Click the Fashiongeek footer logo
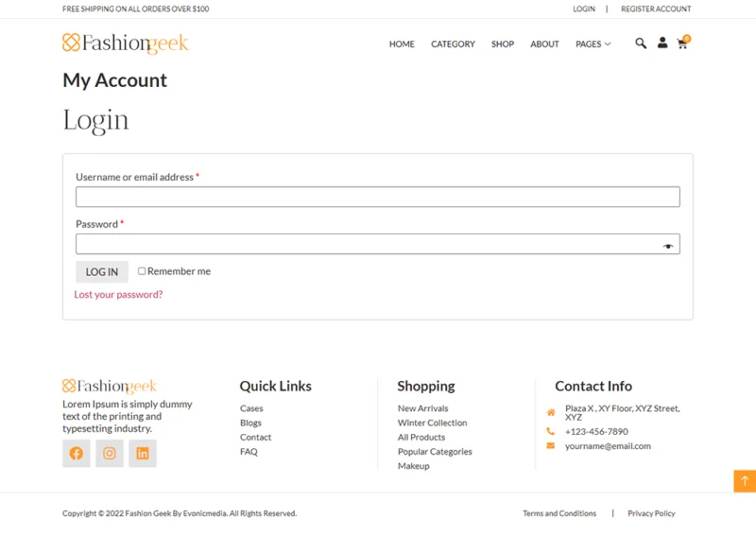Image resolution: width=756 pixels, height=536 pixels. click(x=110, y=386)
